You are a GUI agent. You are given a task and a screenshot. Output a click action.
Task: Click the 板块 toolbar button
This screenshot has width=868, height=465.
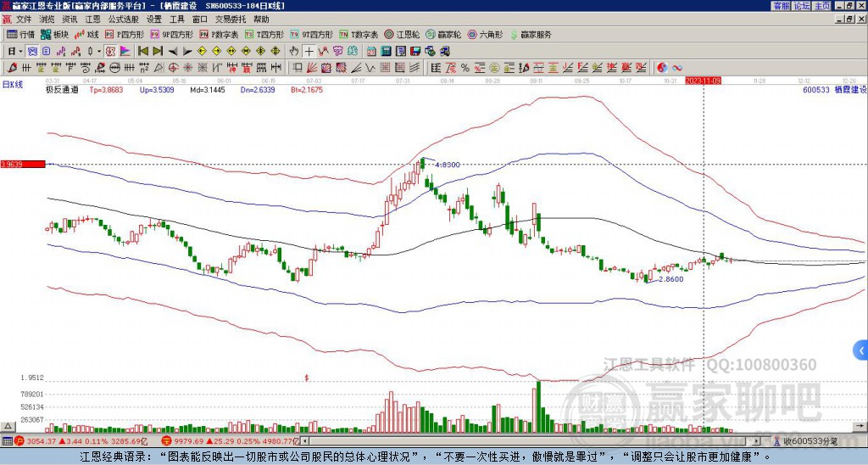(x=54, y=34)
